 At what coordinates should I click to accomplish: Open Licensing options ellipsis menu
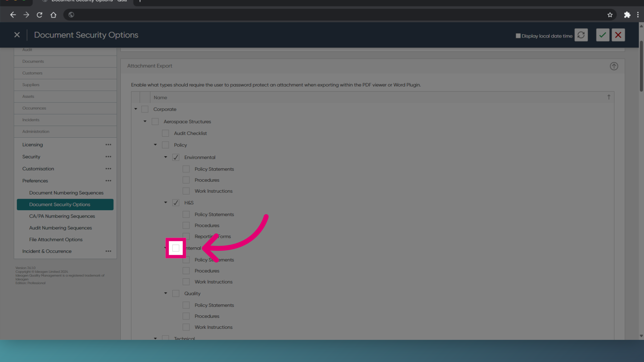108,145
